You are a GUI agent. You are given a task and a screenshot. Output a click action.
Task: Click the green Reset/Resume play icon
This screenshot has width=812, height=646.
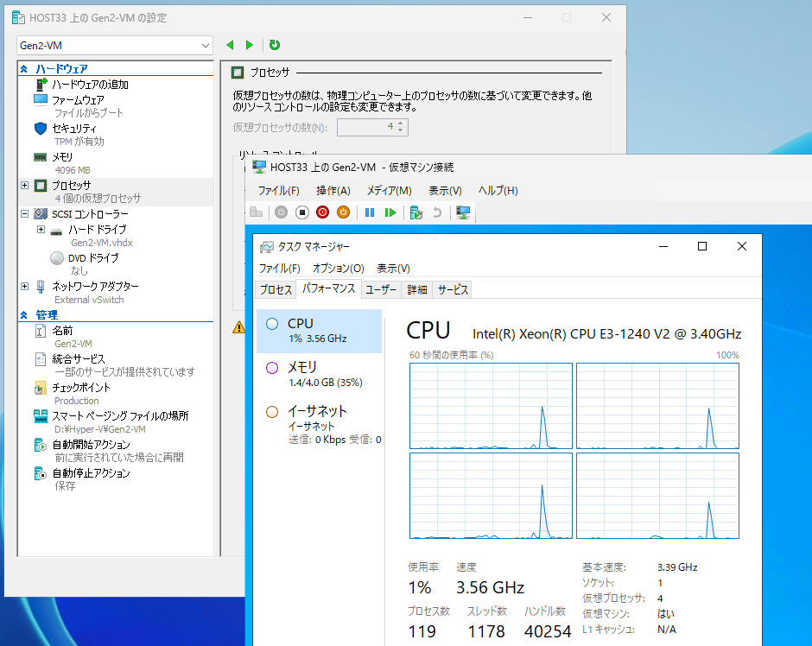(x=390, y=212)
